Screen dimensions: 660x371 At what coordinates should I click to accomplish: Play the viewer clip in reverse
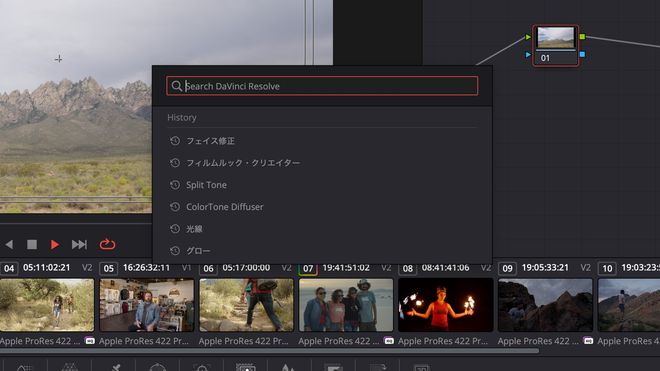tap(9, 244)
